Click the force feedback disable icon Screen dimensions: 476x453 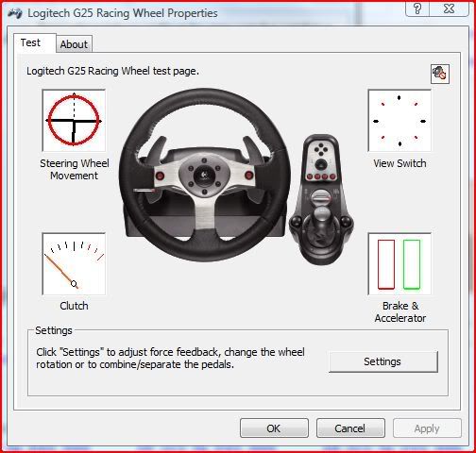point(440,74)
